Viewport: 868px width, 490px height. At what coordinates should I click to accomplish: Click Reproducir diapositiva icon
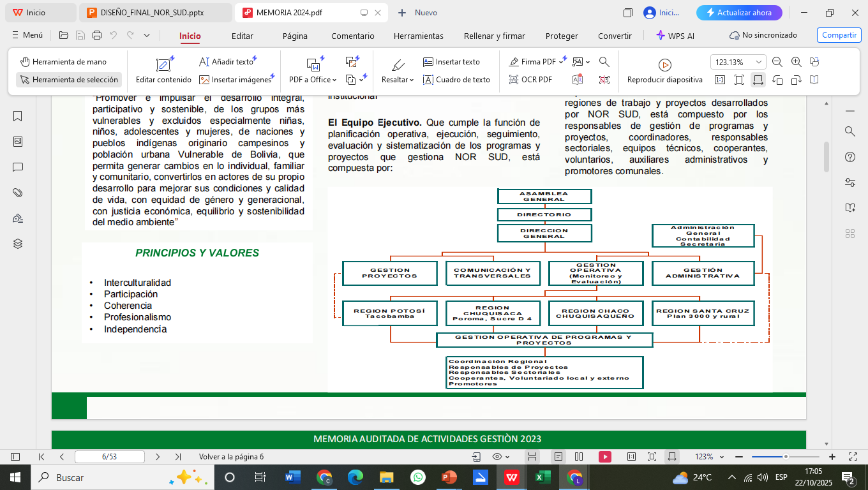[x=664, y=64]
